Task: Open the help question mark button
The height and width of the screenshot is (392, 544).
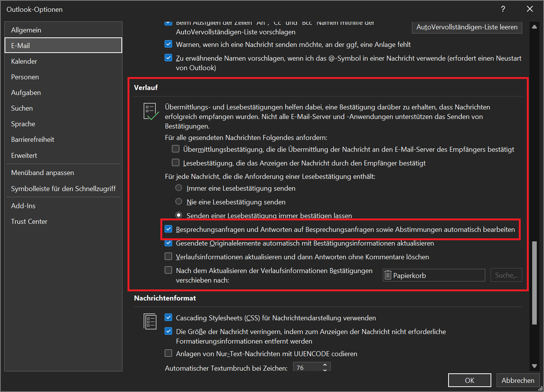Action: tap(503, 9)
